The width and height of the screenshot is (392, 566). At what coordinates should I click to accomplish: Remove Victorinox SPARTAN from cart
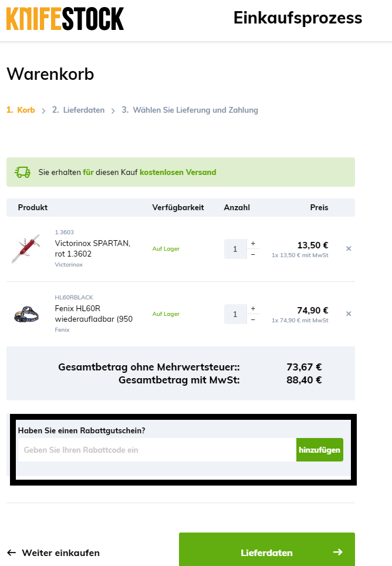349,249
